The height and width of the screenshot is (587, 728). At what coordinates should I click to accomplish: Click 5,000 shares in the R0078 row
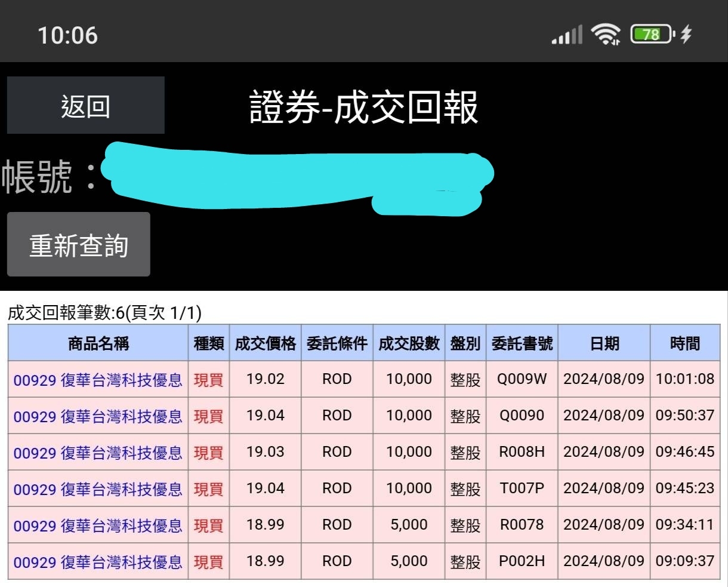point(409,525)
